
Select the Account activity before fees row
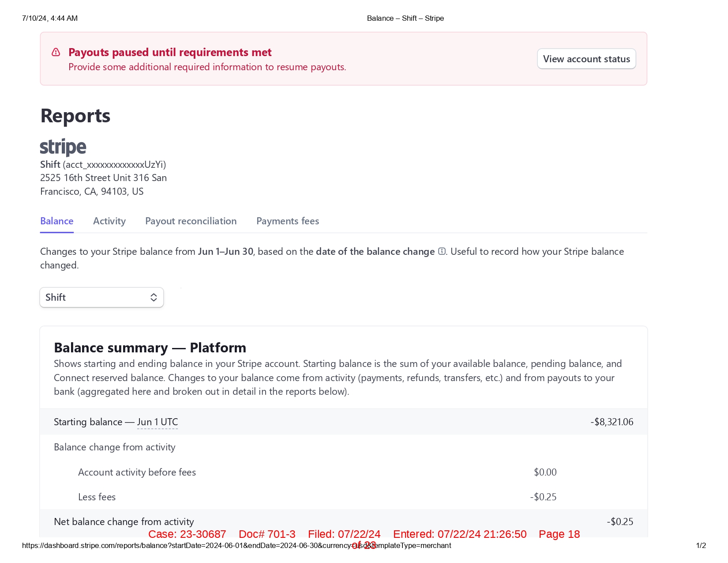coord(137,472)
